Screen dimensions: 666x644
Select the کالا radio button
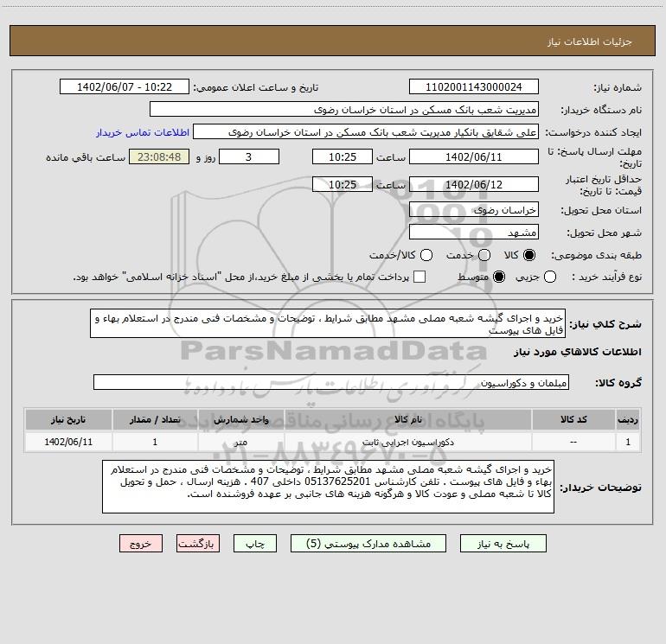tap(529, 255)
